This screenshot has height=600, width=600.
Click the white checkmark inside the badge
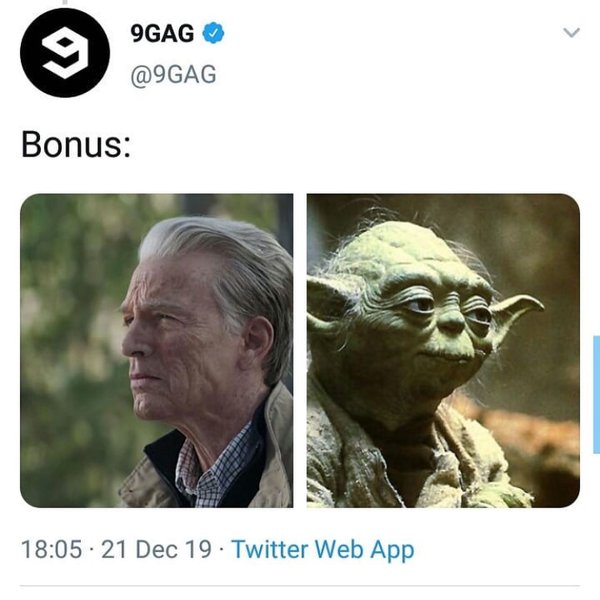(x=214, y=33)
